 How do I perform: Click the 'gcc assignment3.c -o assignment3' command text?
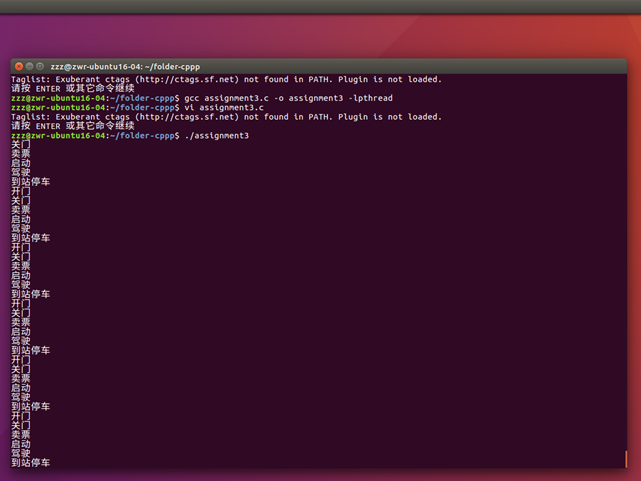pyautogui.click(x=264, y=98)
